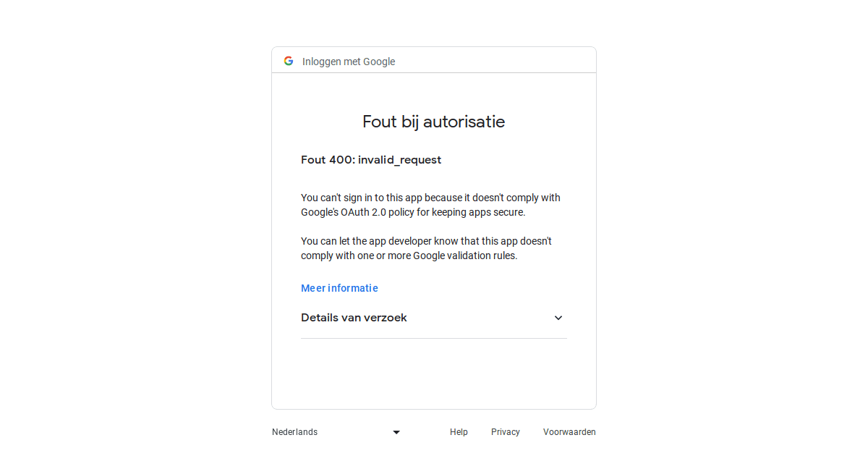Click the Google G logo
The height and width of the screenshot is (456, 868).
[289, 61]
